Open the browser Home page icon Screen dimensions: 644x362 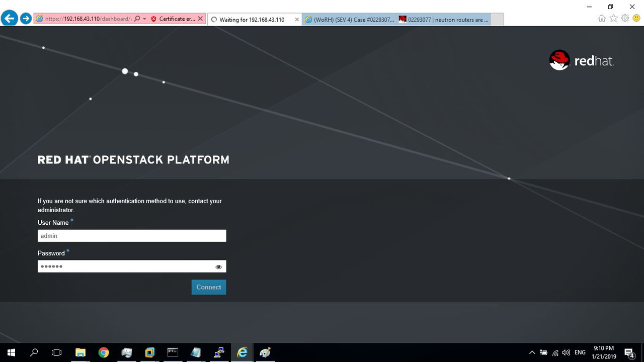coord(602,19)
